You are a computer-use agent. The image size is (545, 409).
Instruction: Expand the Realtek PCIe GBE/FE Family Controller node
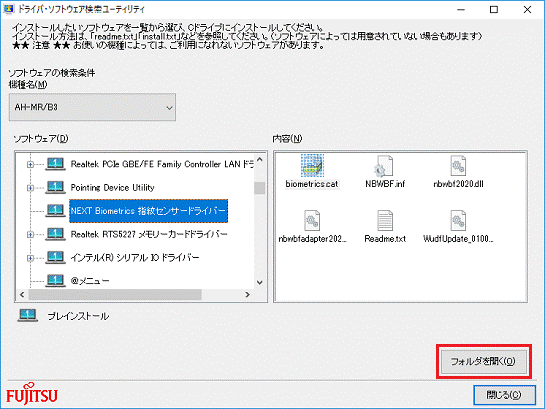[x=30, y=164]
